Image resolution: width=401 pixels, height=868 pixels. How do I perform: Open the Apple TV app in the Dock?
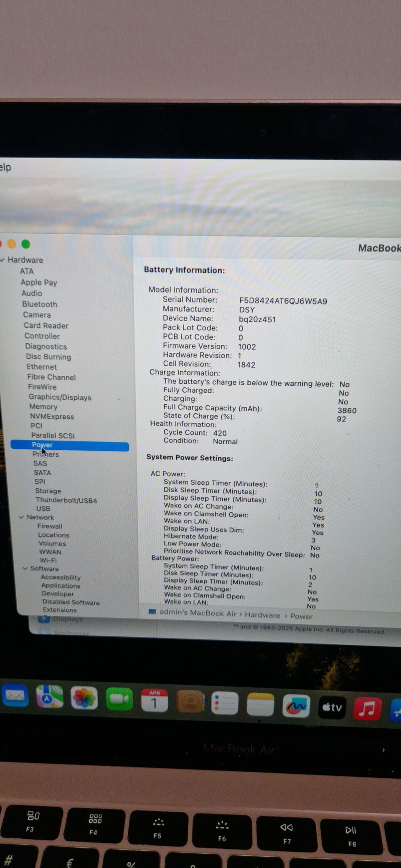(332, 707)
